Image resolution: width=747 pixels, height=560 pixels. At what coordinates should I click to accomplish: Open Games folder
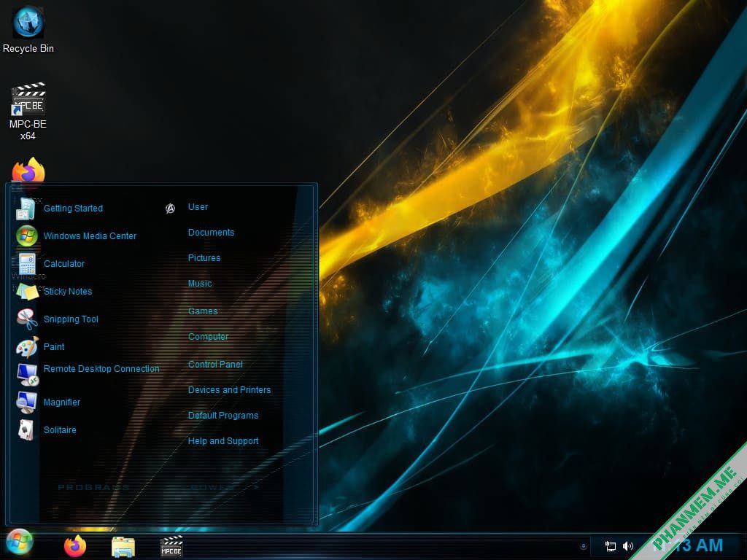203,311
